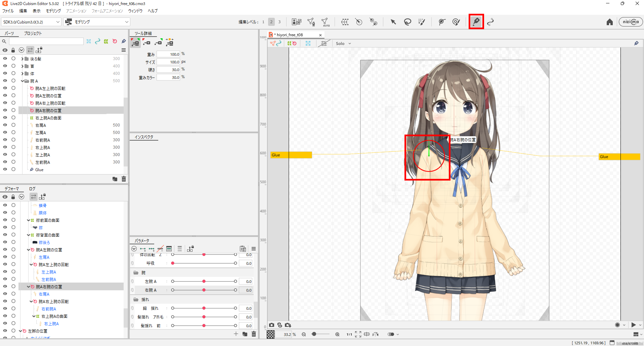The width and height of the screenshot is (644, 346).
Task: Select the arrow selection tool
Action: [x=393, y=22]
